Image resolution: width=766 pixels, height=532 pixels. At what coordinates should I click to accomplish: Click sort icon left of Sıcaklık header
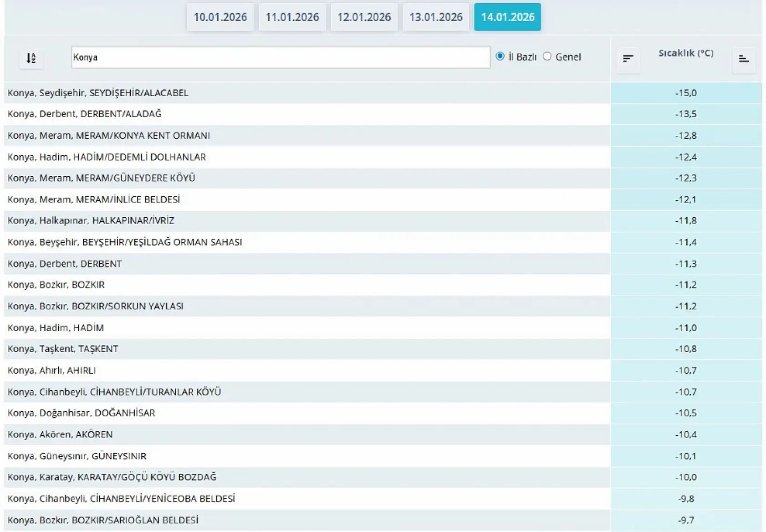click(628, 59)
